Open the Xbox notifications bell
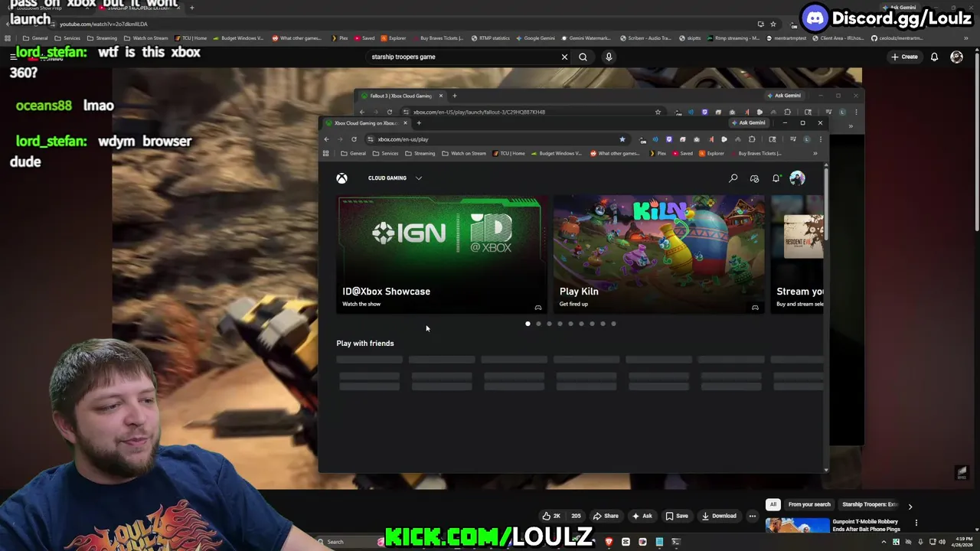Image resolution: width=980 pixels, height=551 pixels. (x=776, y=178)
